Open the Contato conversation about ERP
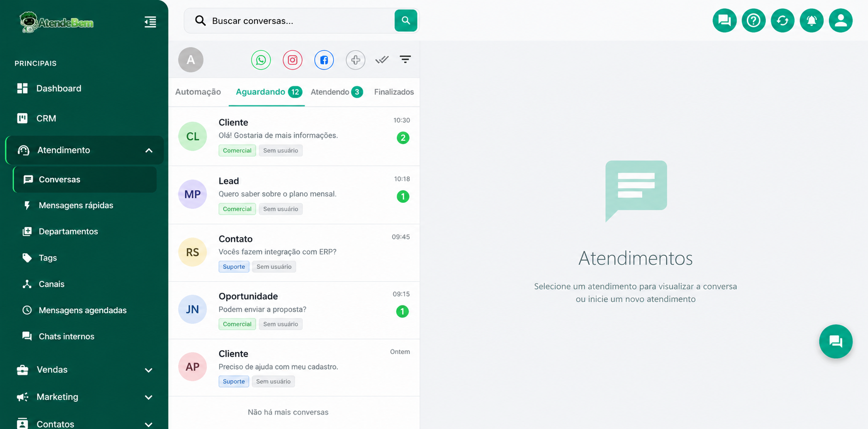This screenshot has width=868, height=429. tap(294, 252)
